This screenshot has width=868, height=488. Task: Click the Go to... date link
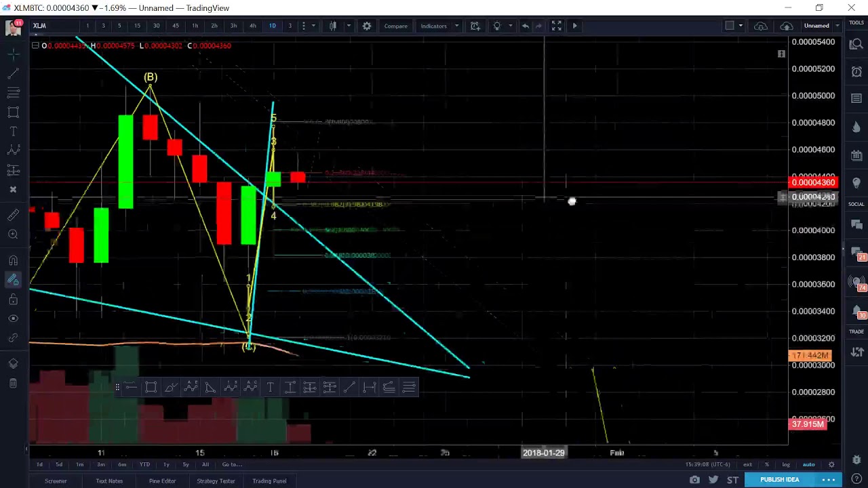click(x=232, y=464)
